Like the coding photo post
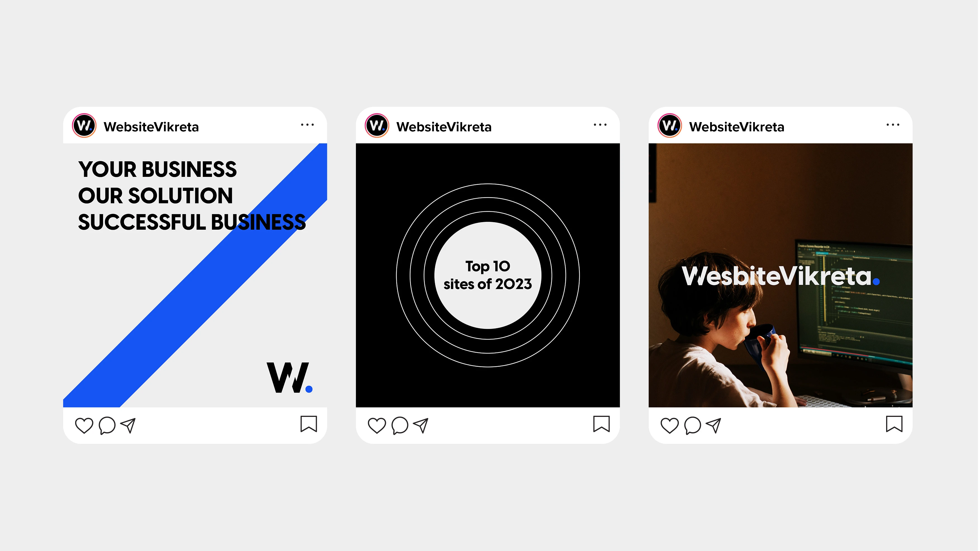This screenshot has width=980, height=551. (x=670, y=426)
